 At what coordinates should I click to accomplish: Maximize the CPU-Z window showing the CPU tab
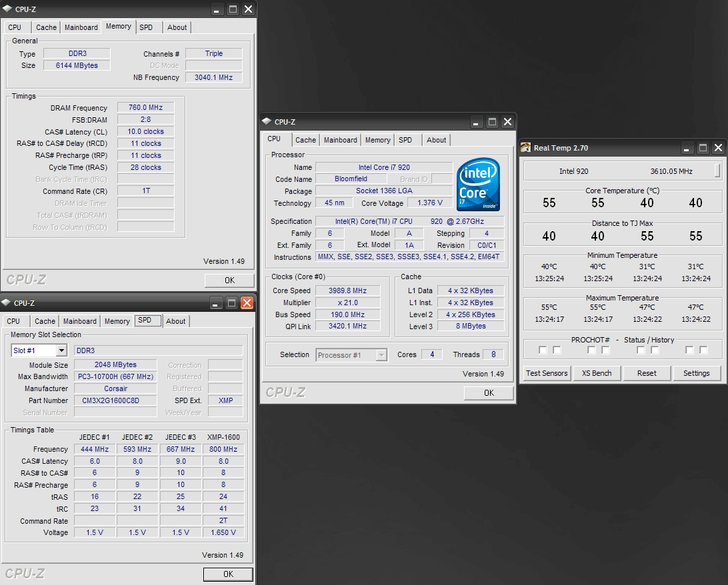(492, 121)
